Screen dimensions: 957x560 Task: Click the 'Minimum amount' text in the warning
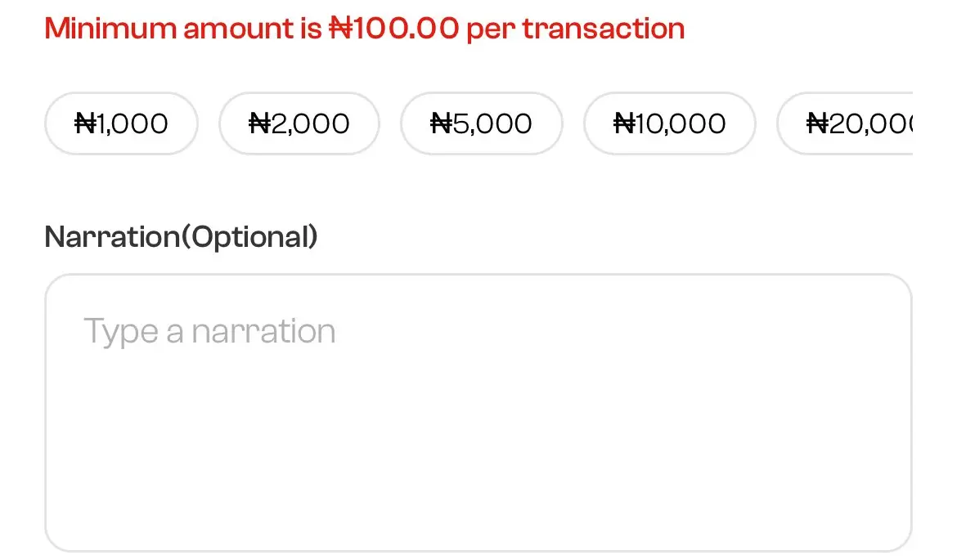pyautogui.click(x=168, y=29)
